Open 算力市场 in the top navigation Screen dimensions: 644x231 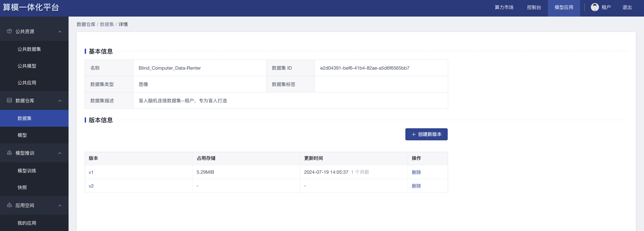tap(504, 7)
